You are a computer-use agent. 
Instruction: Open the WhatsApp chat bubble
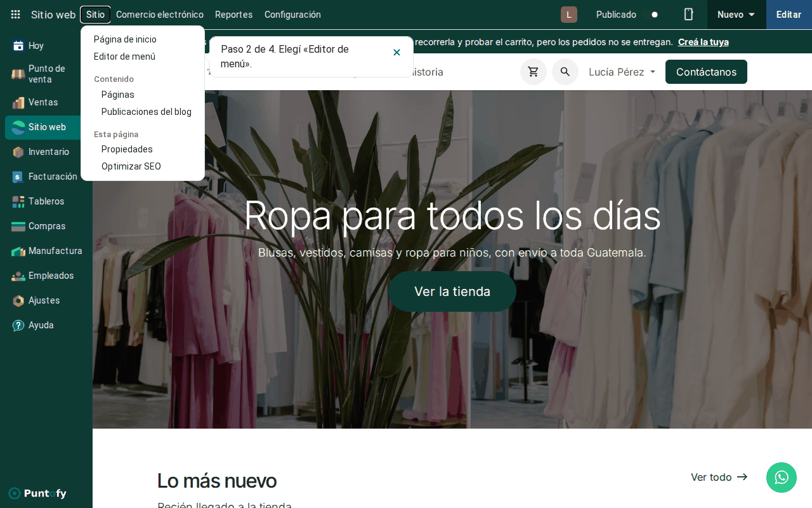[x=782, y=478]
